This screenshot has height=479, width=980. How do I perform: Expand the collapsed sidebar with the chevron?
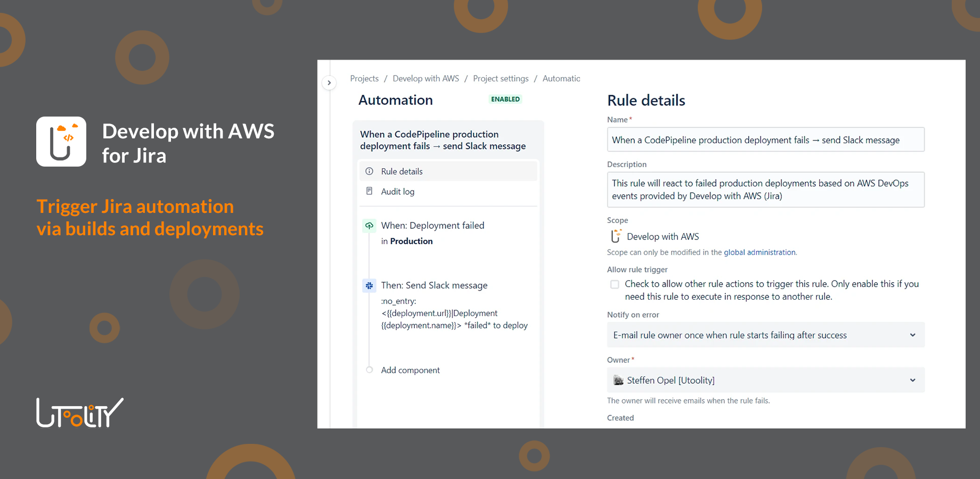[x=329, y=83]
